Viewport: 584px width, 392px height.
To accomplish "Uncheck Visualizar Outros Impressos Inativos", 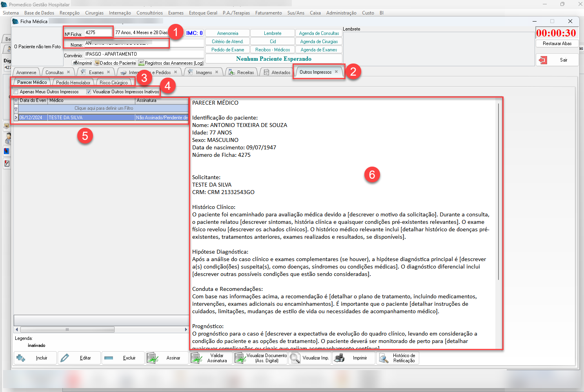I will [x=89, y=92].
